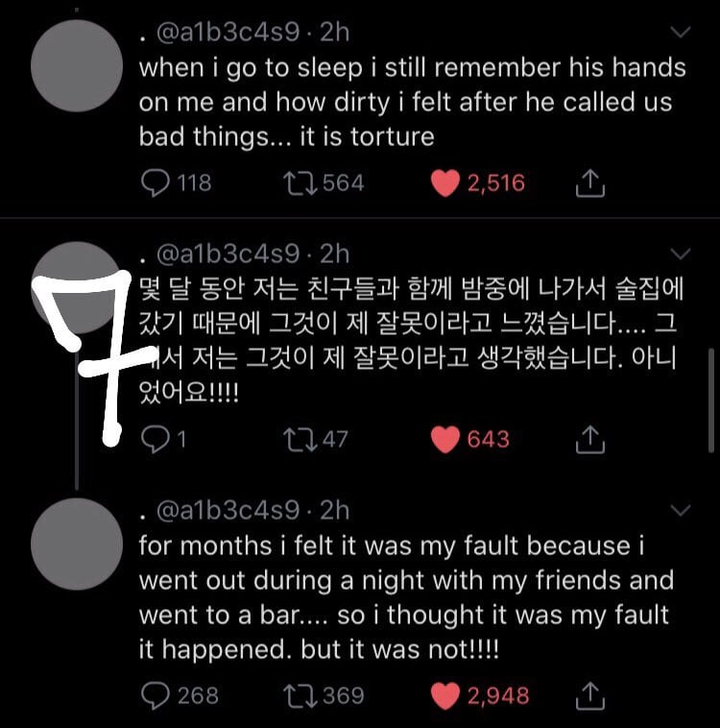Share the 'it is torture' tweet

coord(591,182)
